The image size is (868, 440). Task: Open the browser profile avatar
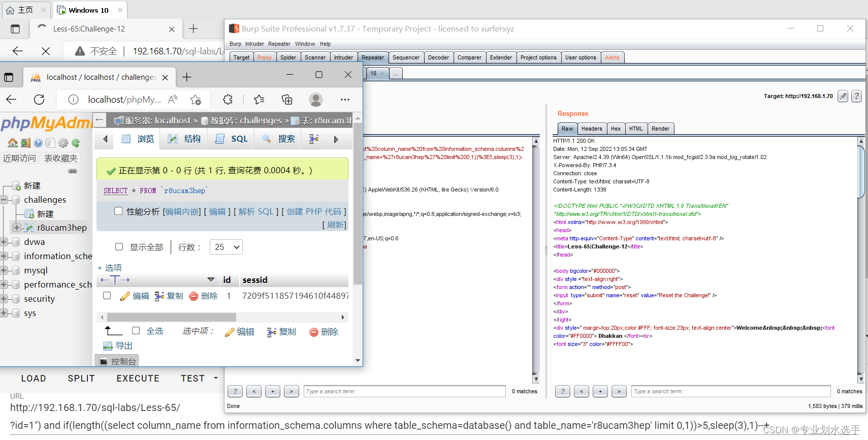click(x=316, y=100)
